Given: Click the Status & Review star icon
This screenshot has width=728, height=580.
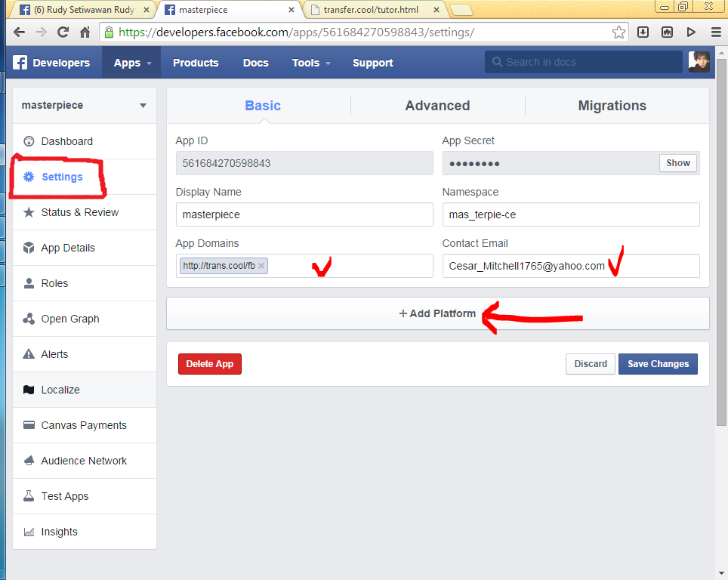Looking at the screenshot, I should click(29, 212).
